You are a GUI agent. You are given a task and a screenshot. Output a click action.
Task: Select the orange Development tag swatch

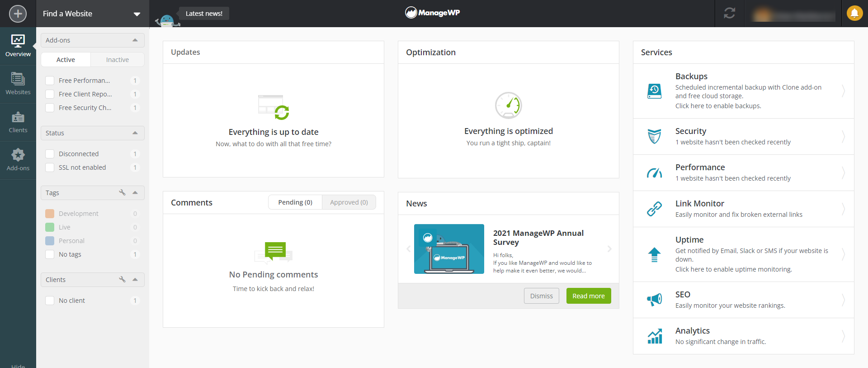click(x=50, y=214)
